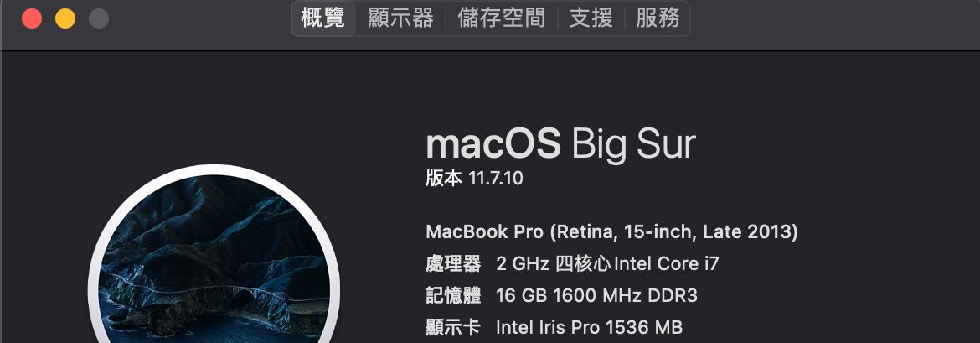Click the MacBook Pro model name line
Viewport: 980px width, 343px height.
click(x=611, y=231)
